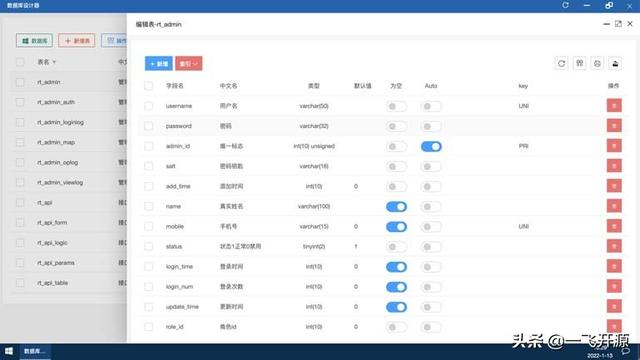Delete the username field row

pyautogui.click(x=614, y=106)
